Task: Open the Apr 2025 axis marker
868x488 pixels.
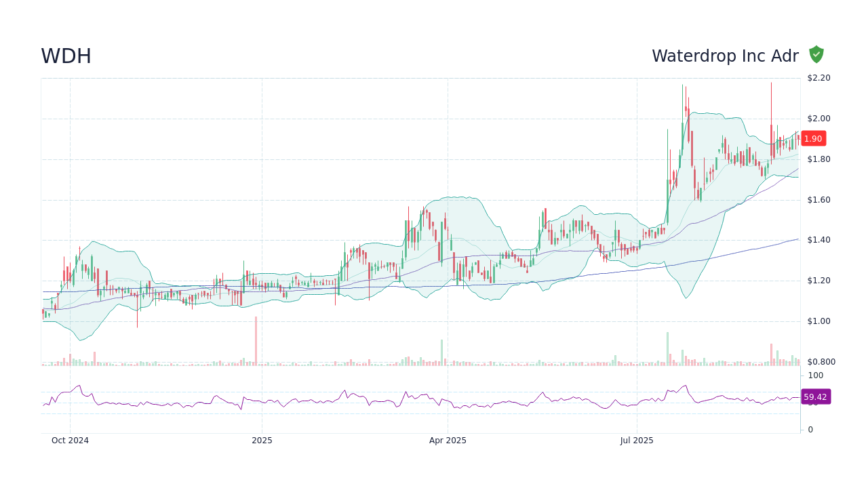Action: [448, 440]
